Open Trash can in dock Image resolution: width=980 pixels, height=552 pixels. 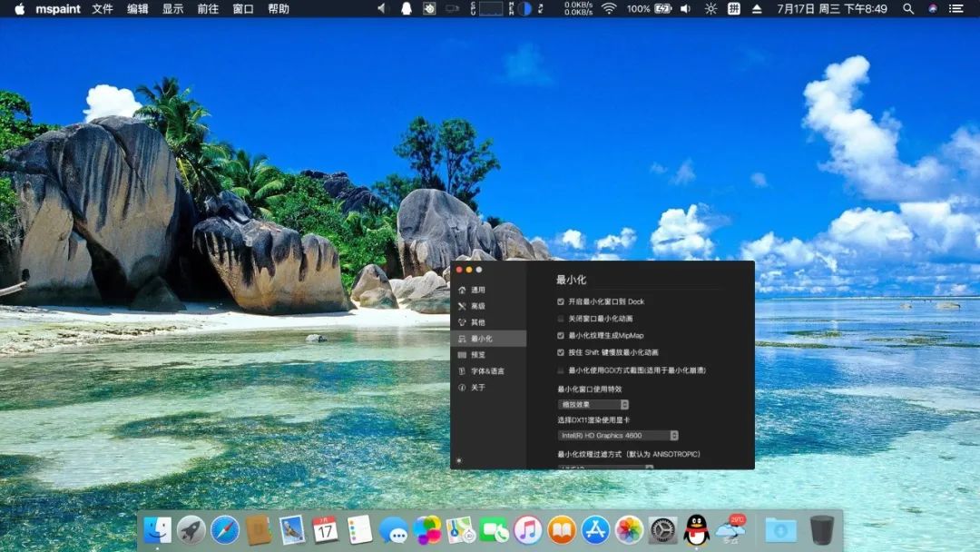(822, 530)
